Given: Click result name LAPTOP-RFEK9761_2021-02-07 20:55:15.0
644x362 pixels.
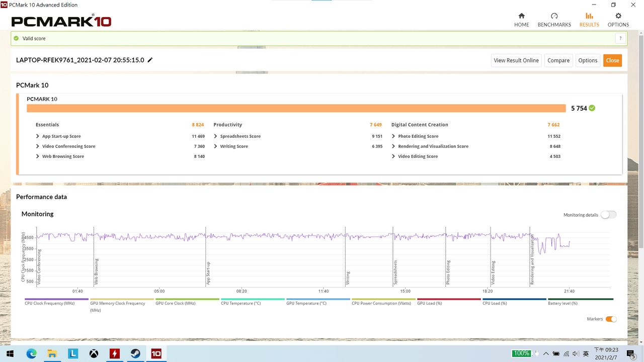Looking at the screenshot, I should [x=80, y=60].
